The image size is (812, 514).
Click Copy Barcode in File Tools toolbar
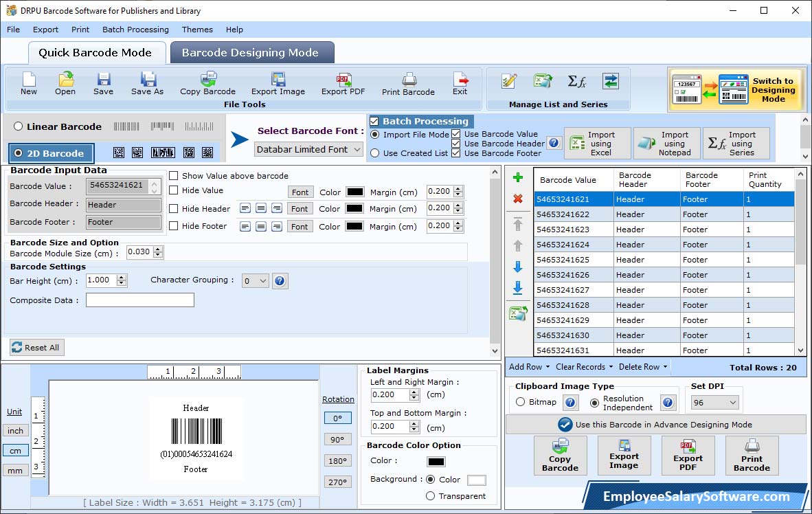pos(207,84)
